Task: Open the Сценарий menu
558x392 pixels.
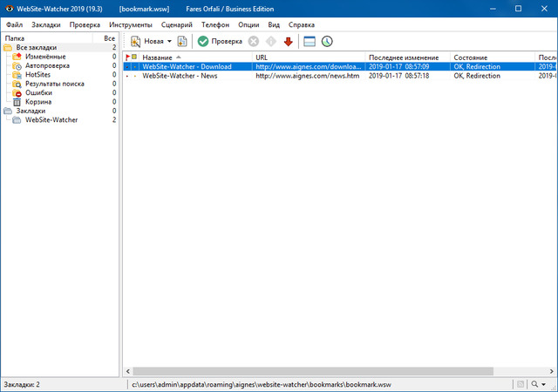Action: pos(177,24)
